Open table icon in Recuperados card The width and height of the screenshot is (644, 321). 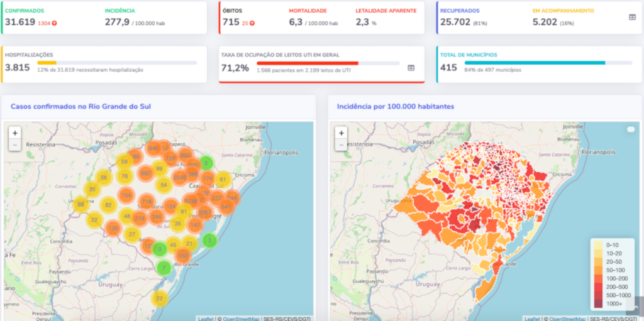tap(632, 18)
